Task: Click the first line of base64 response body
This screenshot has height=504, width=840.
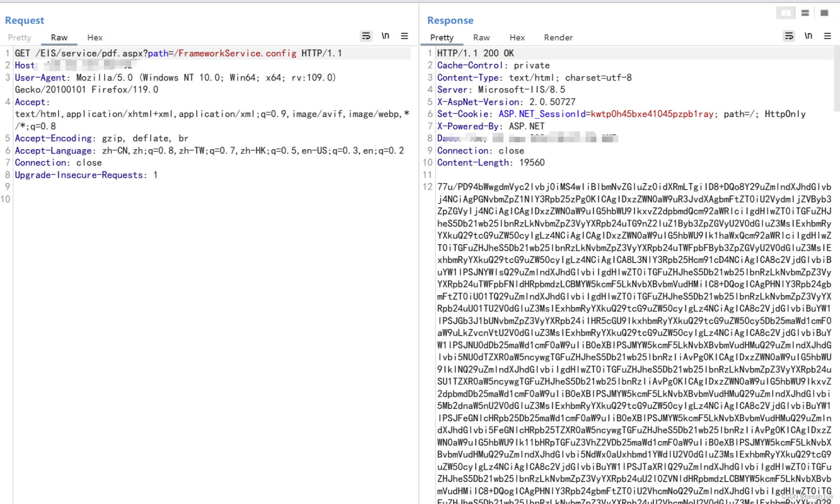Action: (634, 187)
